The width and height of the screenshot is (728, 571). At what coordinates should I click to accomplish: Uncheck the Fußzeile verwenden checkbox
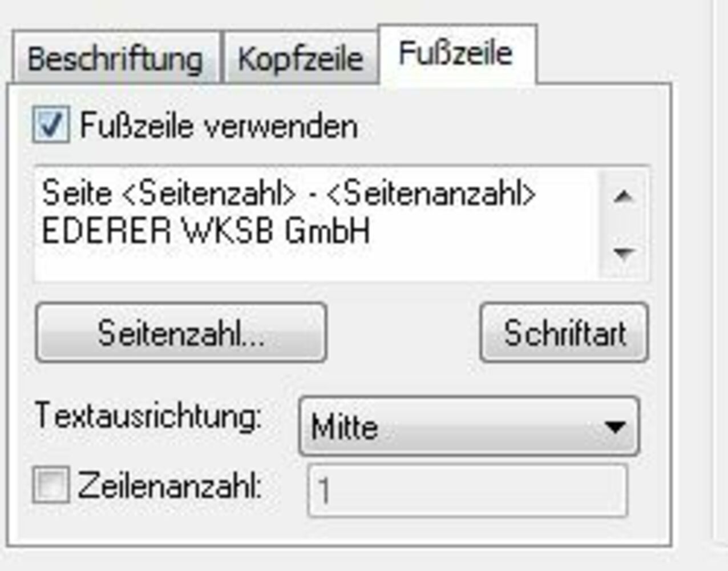click(x=51, y=124)
